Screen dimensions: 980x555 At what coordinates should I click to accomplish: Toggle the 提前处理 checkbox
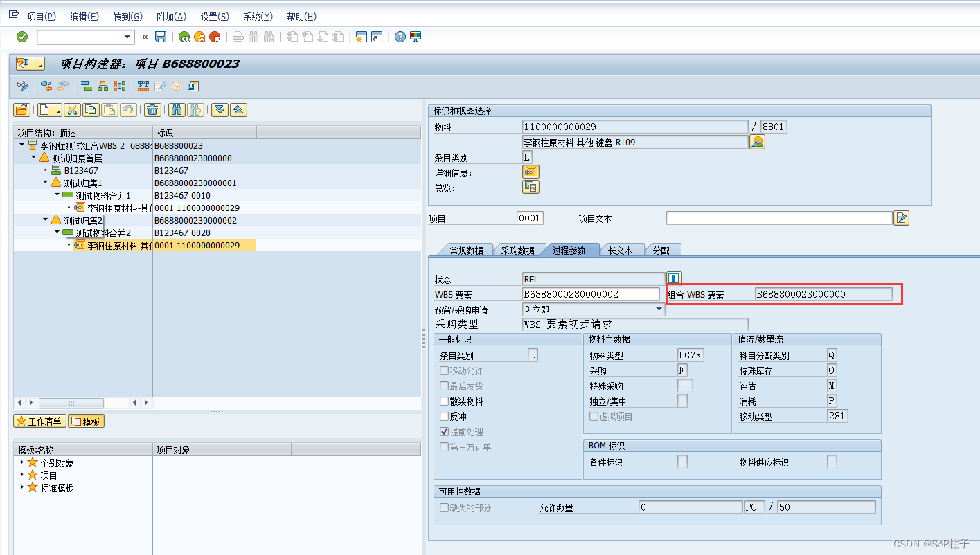point(445,432)
